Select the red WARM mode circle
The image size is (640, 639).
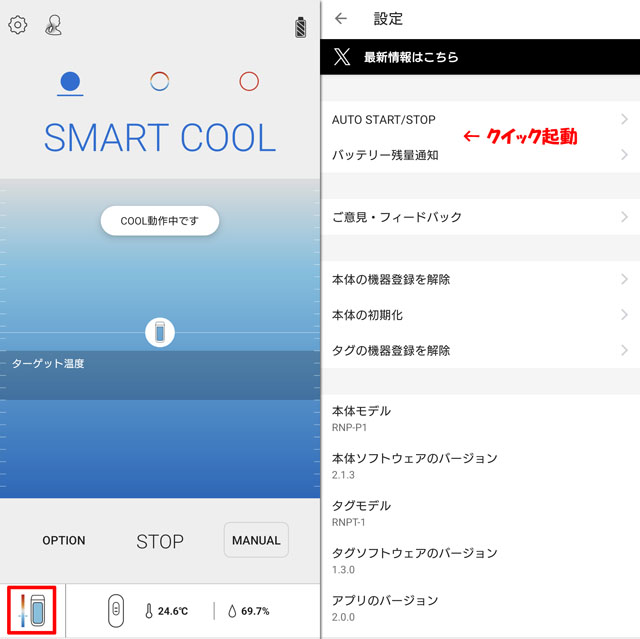tap(249, 81)
